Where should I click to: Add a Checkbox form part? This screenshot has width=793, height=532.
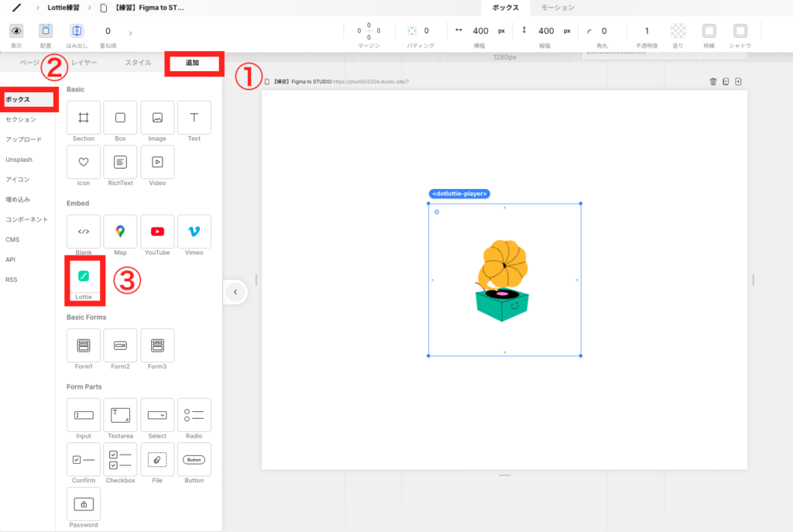pyautogui.click(x=120, y=459)
